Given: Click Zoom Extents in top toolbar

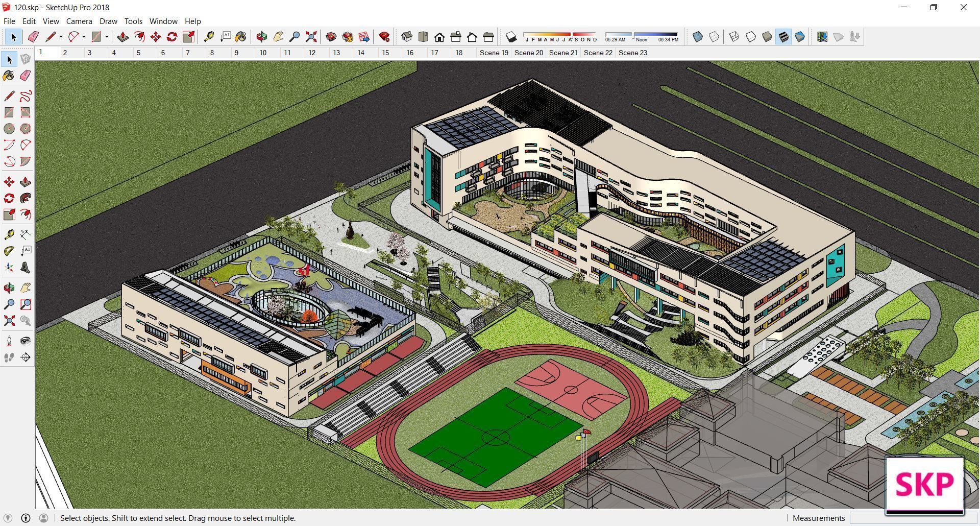Looking at the screenshot, I should tap(311, 37).
